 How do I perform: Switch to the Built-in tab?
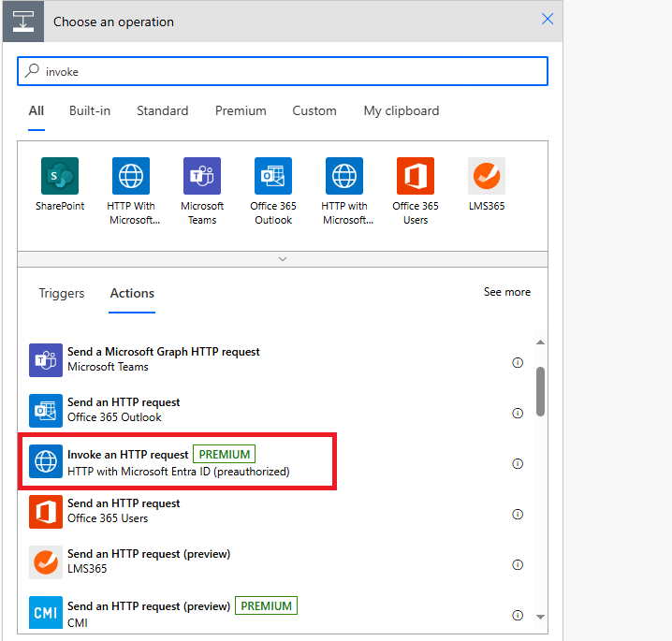pyautogui.click(x=90, y=111)
